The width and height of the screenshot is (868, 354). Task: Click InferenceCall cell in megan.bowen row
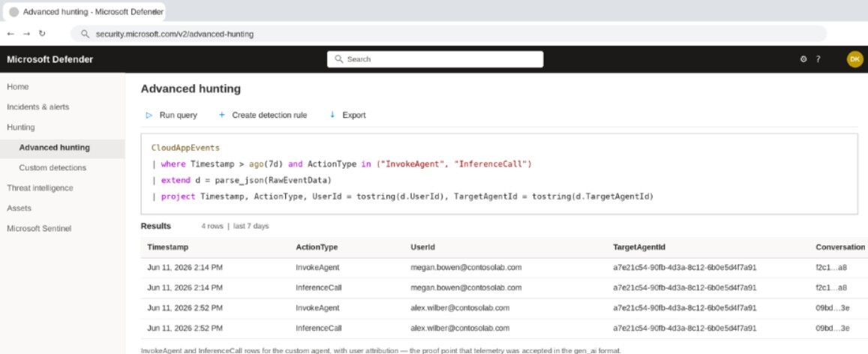coord(318,288)
